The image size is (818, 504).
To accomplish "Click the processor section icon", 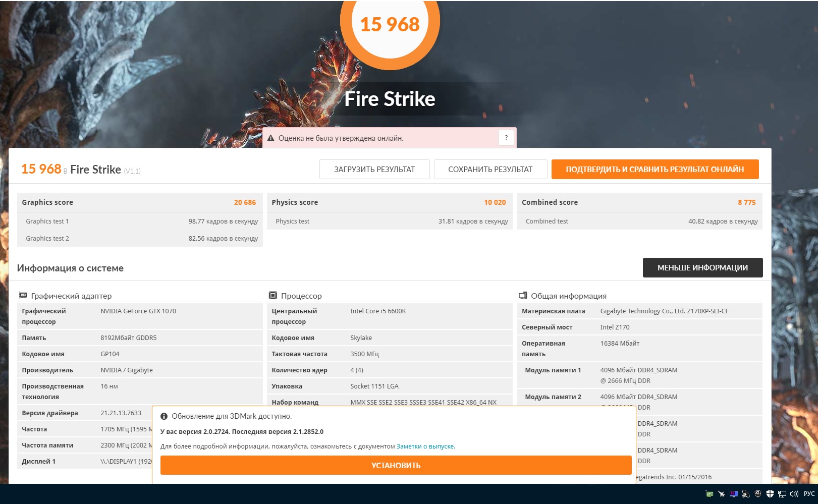I will 273,296.
